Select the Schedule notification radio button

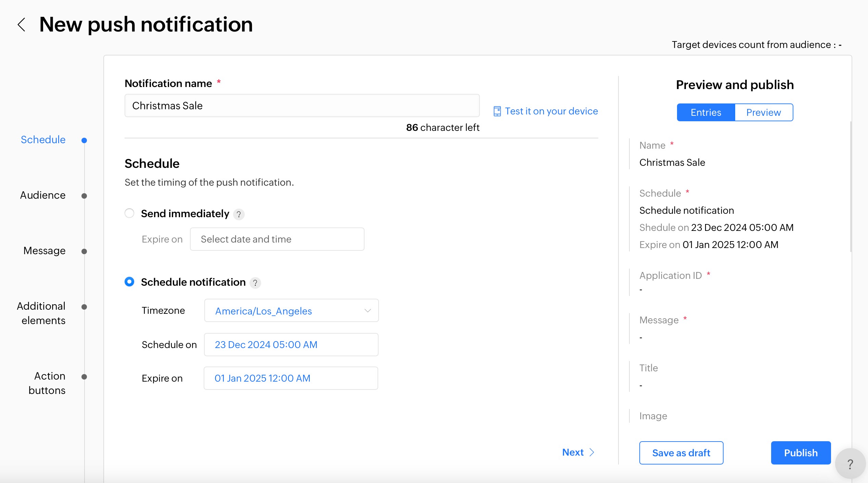[x=129, y=282]
